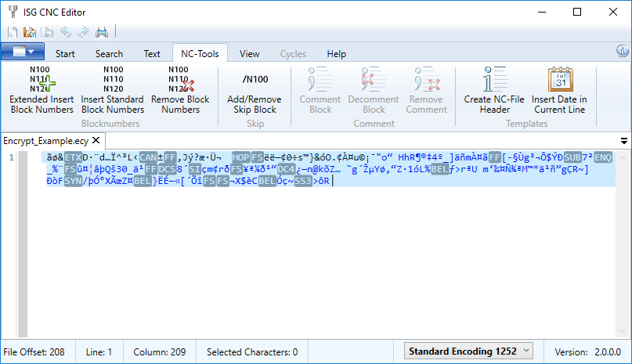Click inside the encrypted text in editor
Viewport: 632px width, 364px height.
pos(327,169)
